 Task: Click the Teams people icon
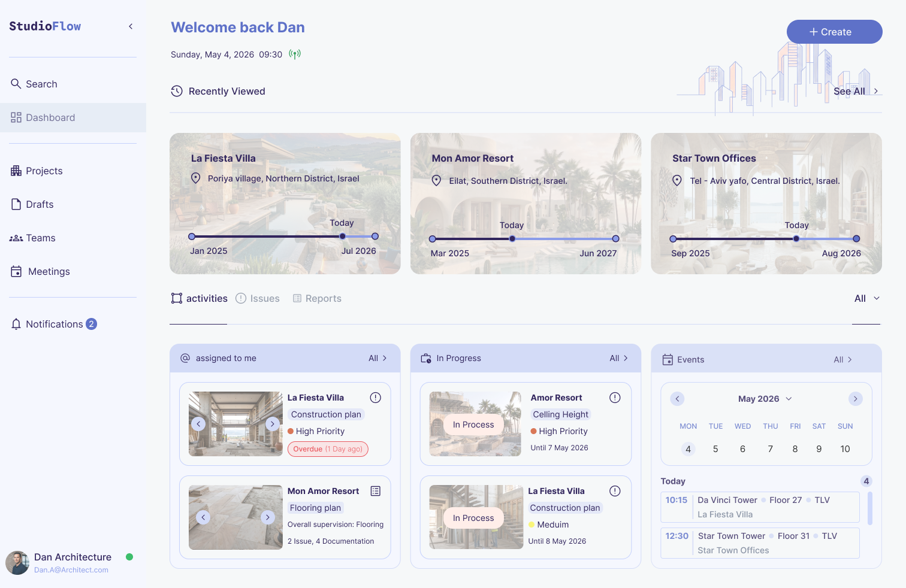click(x=16, y=238)
